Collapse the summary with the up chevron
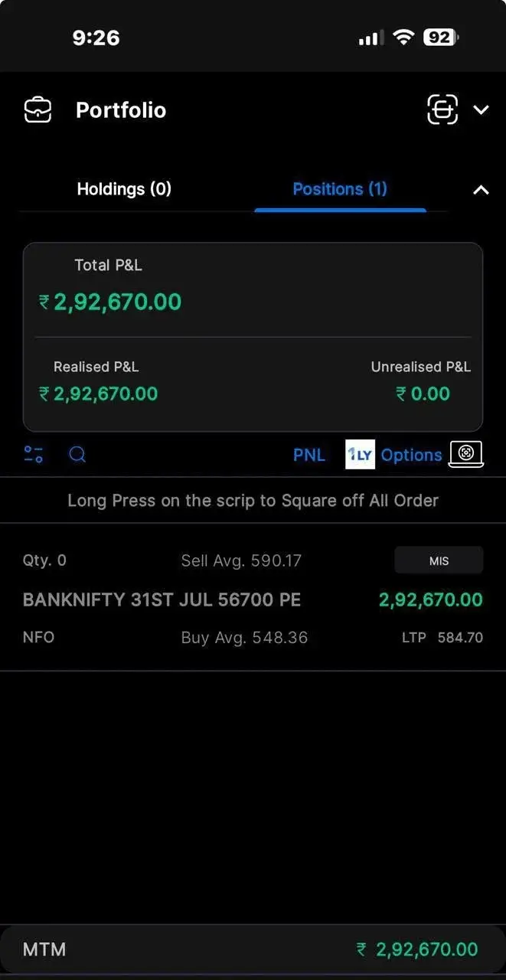 481,190
